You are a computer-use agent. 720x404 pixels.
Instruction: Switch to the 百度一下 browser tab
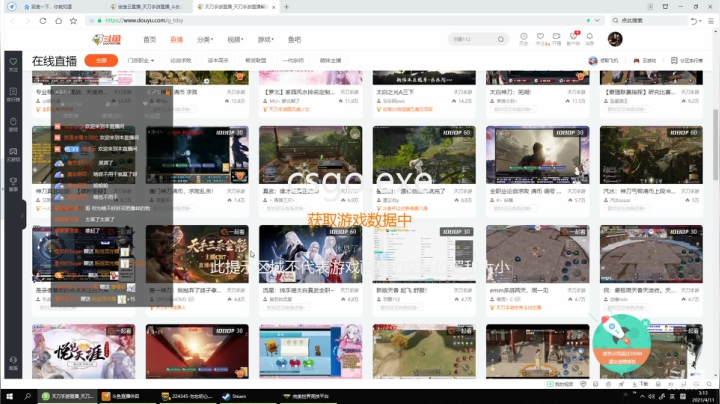pos(60,7)
